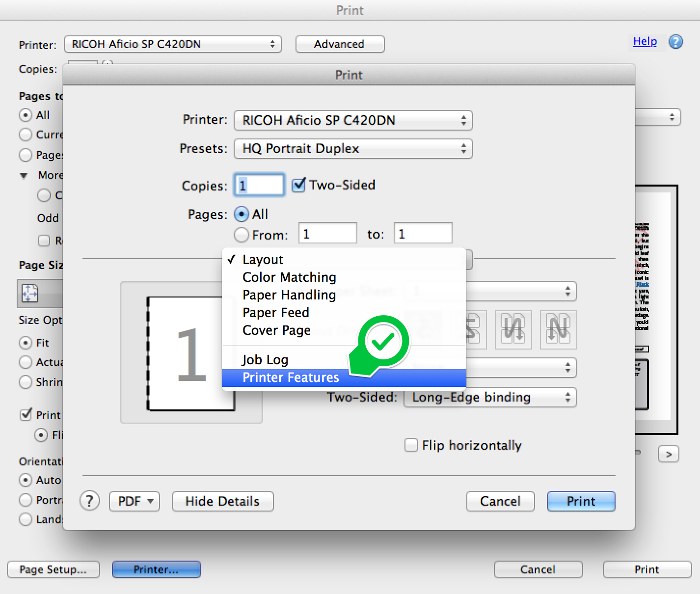Select the Actual size radio button

(26, 362)
